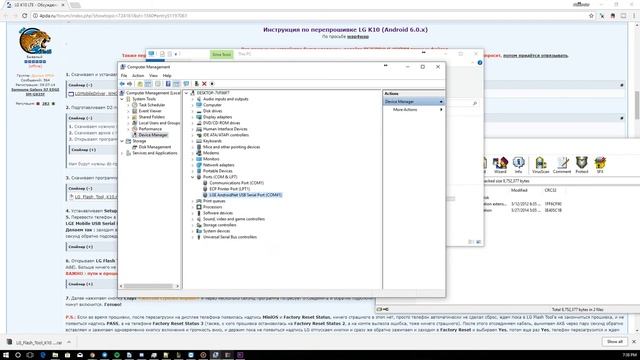Click the forum post title about LG K10
The height and width of the screenshot is (360, 640).
click(345, 30)
